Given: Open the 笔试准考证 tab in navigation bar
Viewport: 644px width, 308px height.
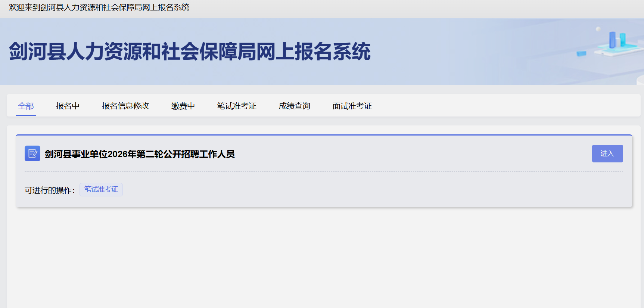Looking at the screenshot, I should (237, 106).
